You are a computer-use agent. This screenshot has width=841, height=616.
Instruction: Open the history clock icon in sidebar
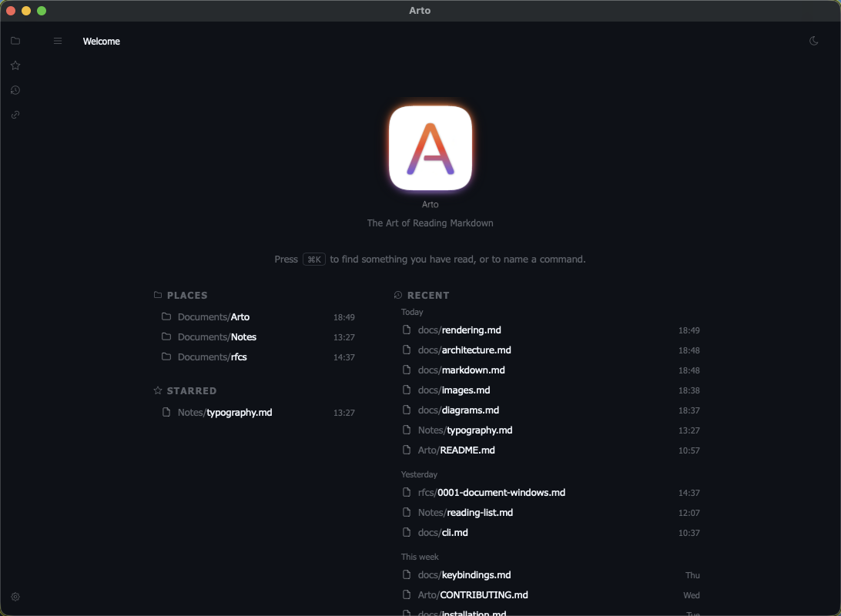pos(15,90)
